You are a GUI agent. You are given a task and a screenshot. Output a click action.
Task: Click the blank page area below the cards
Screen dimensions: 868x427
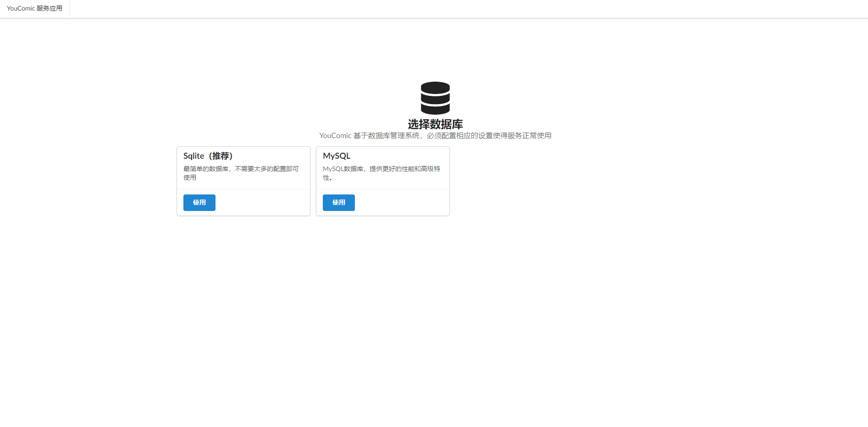(x=434, y=321)
